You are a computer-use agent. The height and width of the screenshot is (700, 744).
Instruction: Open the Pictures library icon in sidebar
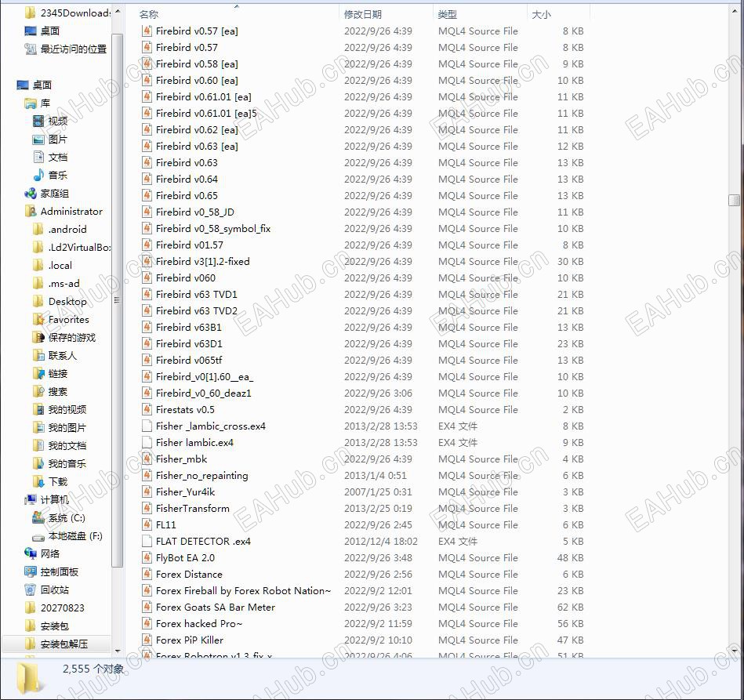click(x=38, y=139)
